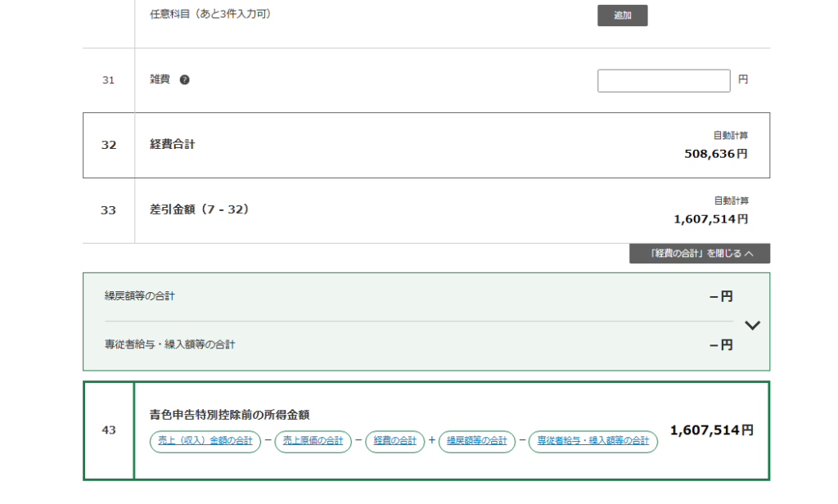Click the 専従者給与・繰入額等の合計 row in green panel
This screenshot has width=838, height=504.
point(170,345)
